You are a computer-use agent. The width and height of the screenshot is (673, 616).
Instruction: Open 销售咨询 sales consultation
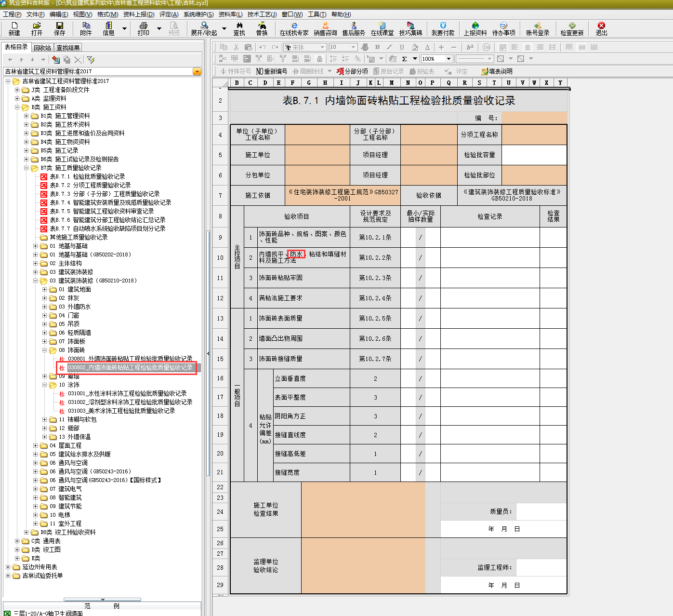325,28
